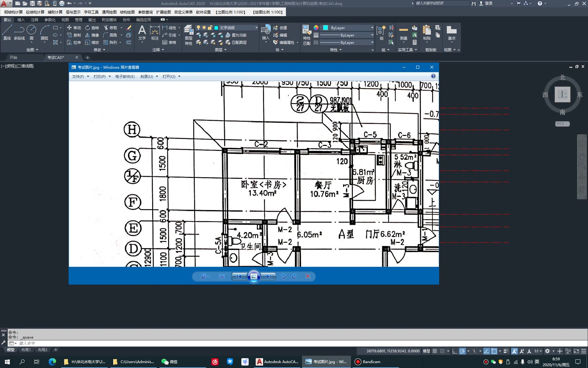
Task: Click the Fillet (圆角) tool
Action: 110,35
